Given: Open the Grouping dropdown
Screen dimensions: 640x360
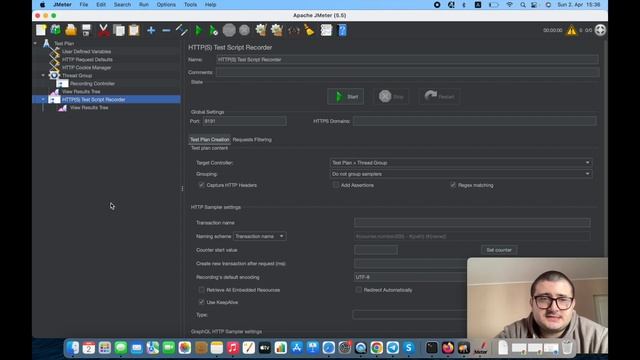Looking at the screenshot, I should tap(460, 174).
